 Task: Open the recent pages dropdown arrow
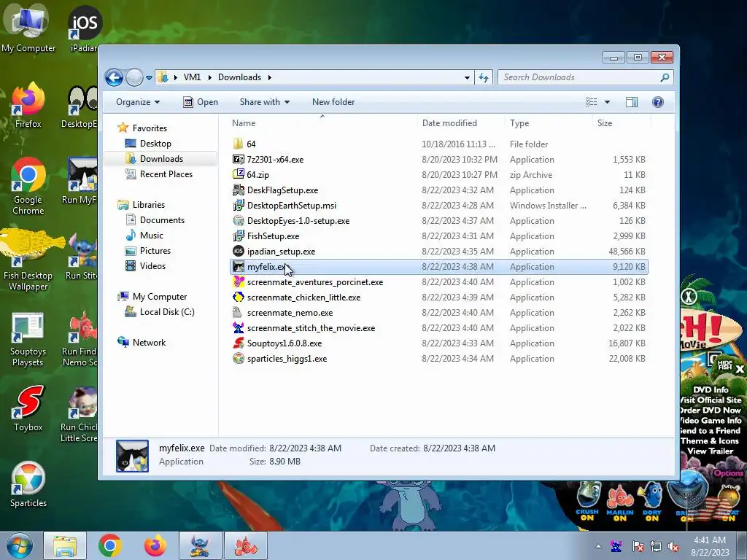pyautogui.click(x=149, y=77)
